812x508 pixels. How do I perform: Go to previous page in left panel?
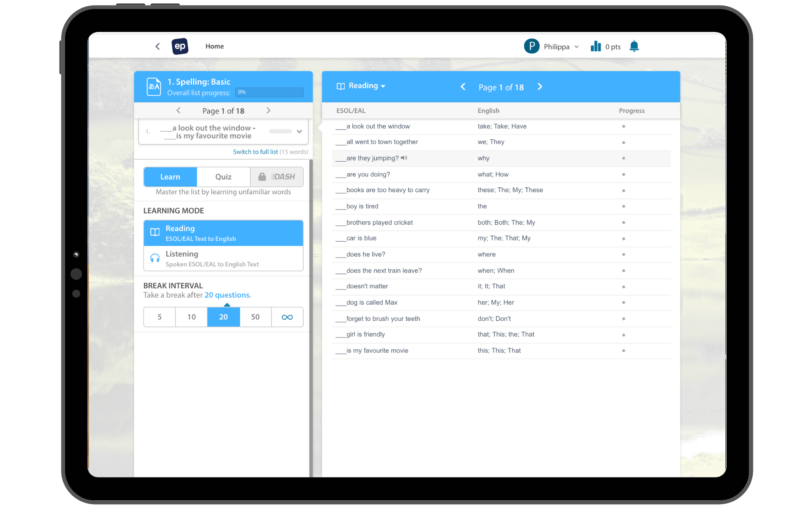(178, 110)
